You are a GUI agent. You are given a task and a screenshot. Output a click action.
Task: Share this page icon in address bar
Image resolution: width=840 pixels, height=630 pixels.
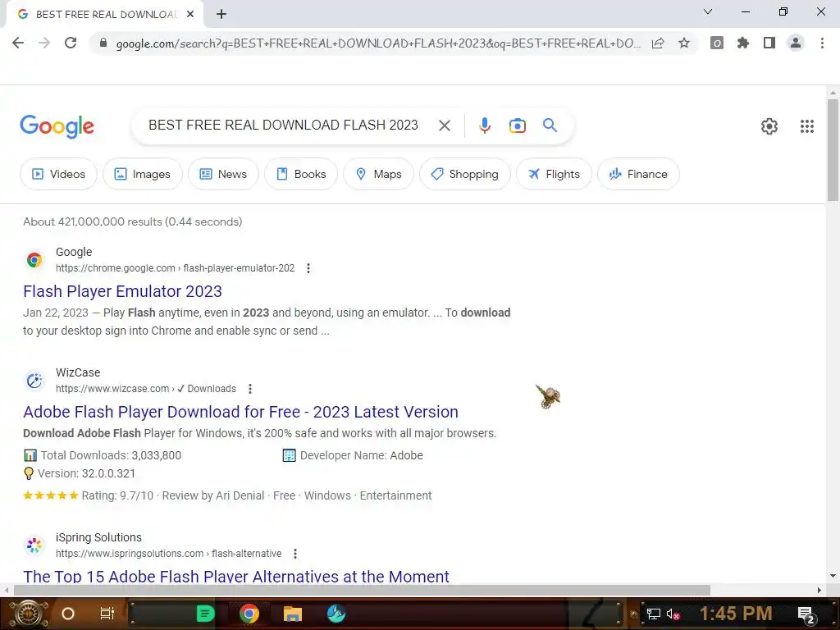658,43
